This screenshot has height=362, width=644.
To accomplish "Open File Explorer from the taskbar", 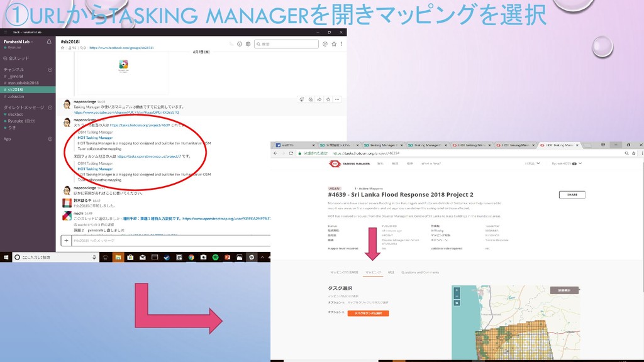I will [x=118, y=257].
